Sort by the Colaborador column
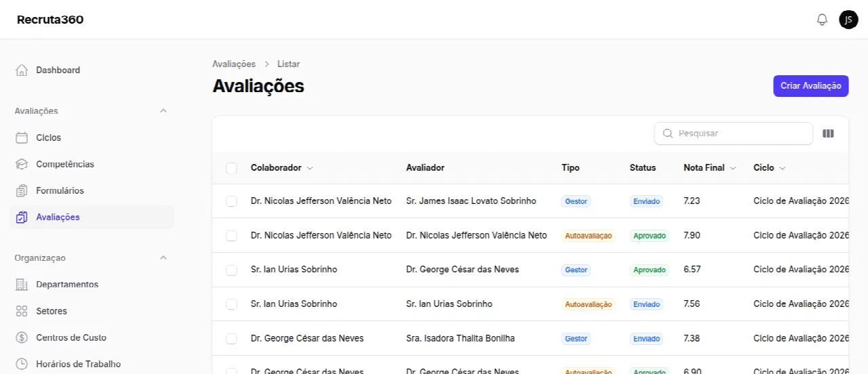 (x=282, y=167)
